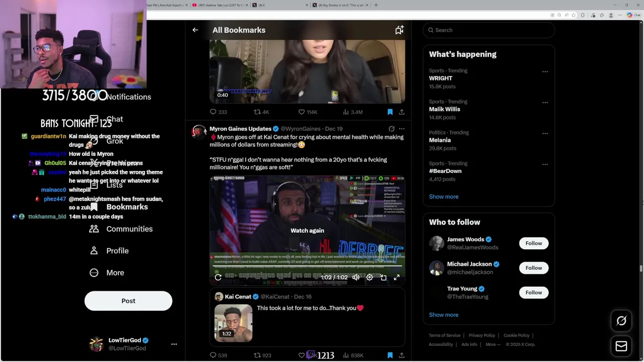Click Watch again overlay text
The width and height of the screenshot is (644, 362).
coord(307,230)
